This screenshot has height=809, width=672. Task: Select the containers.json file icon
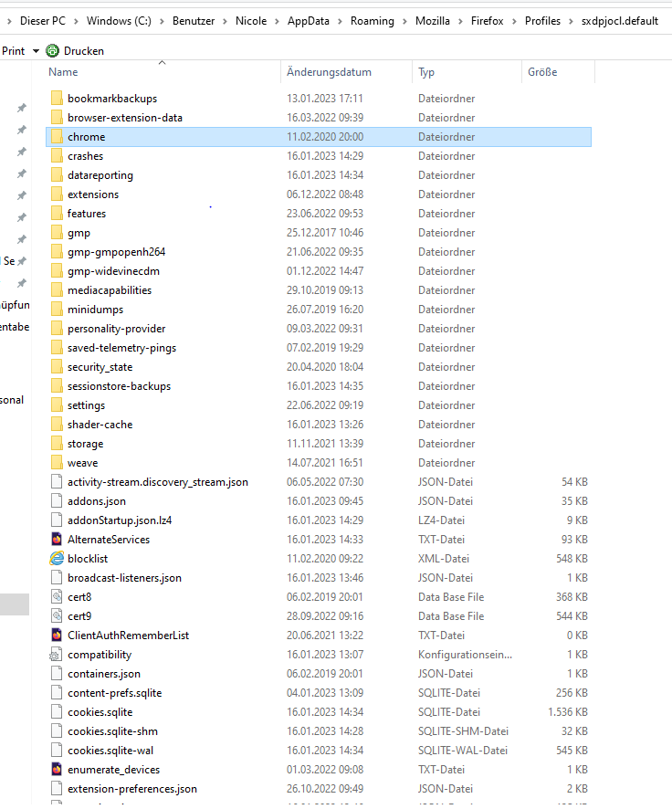57,673
